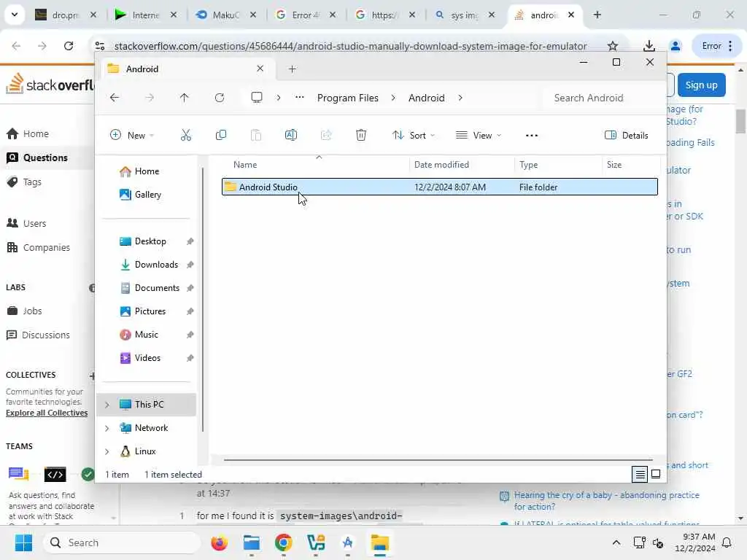This screenshot has width=747, height=560.
Task: Click the Search Android field
Action: pyautogui.click(x=601, y=98)
